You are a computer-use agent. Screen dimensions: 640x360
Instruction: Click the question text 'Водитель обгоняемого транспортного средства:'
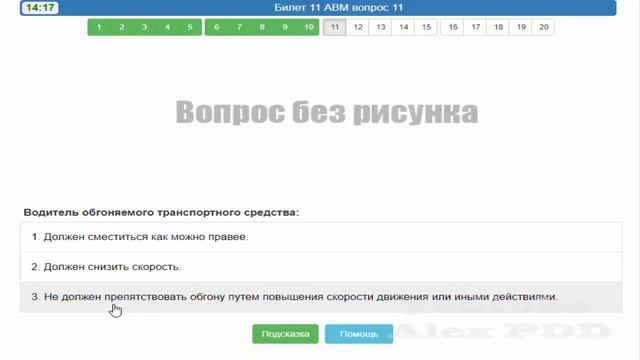click(x=161, y=212)
